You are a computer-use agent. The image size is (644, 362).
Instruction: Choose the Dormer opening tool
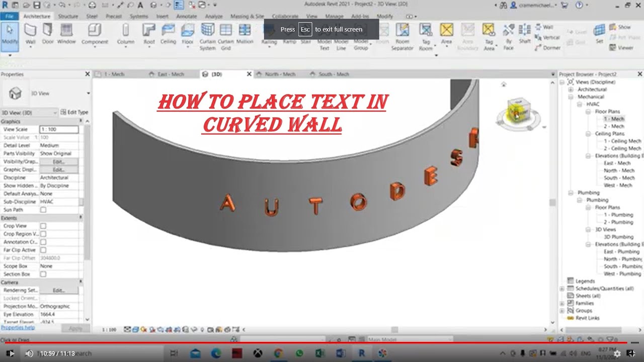pos(547,48)
